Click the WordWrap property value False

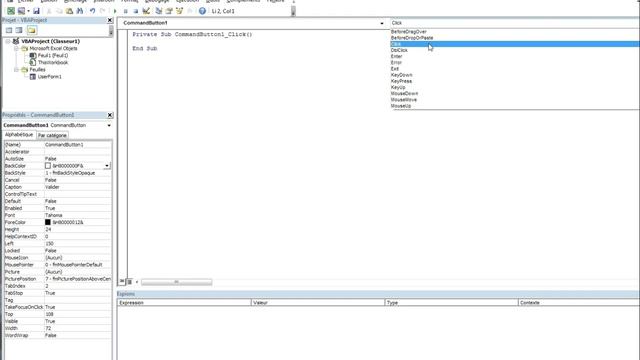[x=51, y=335]
